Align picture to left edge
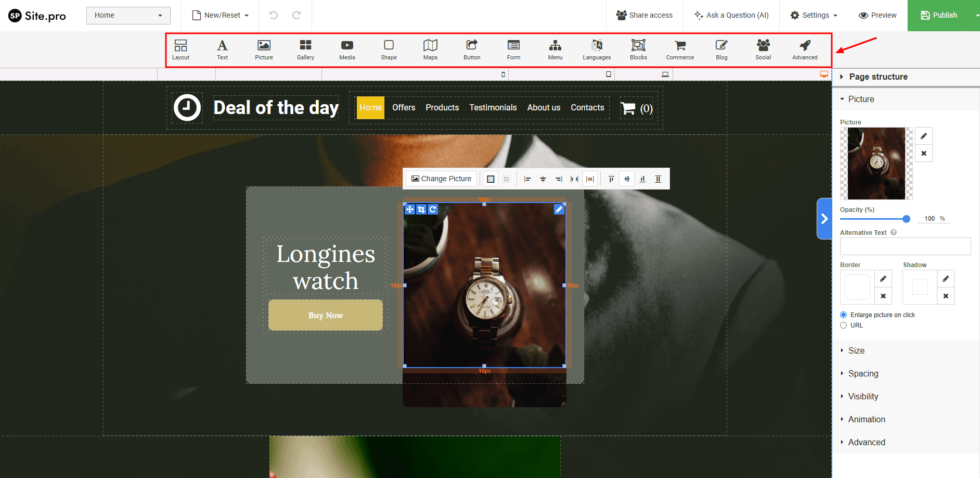980x478 pixels. 527,179
